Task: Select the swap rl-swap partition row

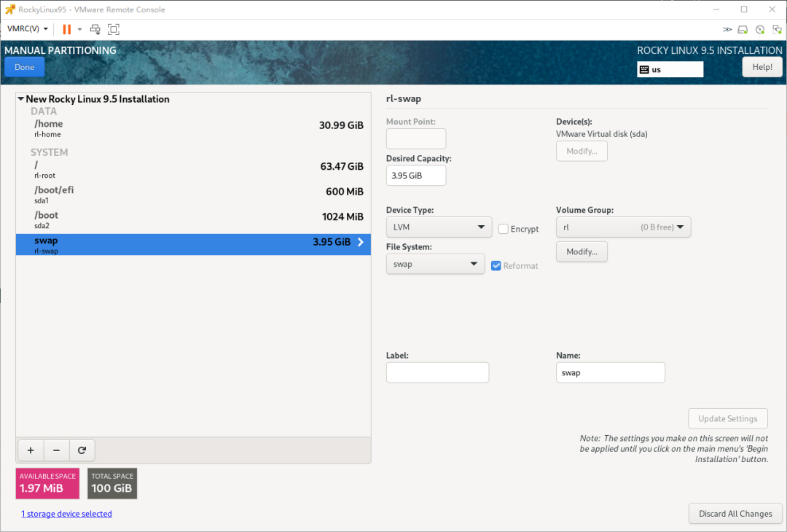Action: (193, 244)
